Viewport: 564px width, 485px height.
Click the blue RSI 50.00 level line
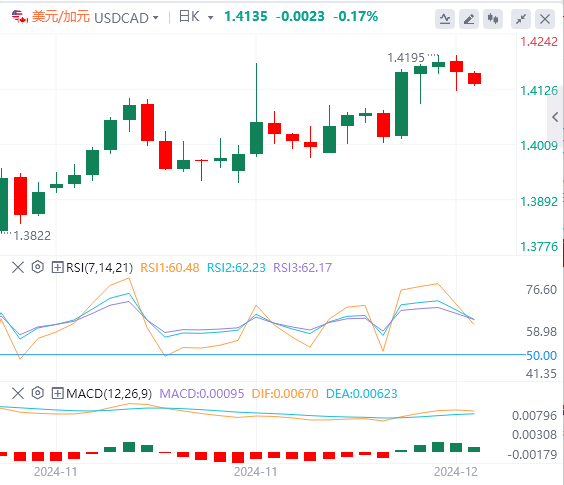point(263,355)
